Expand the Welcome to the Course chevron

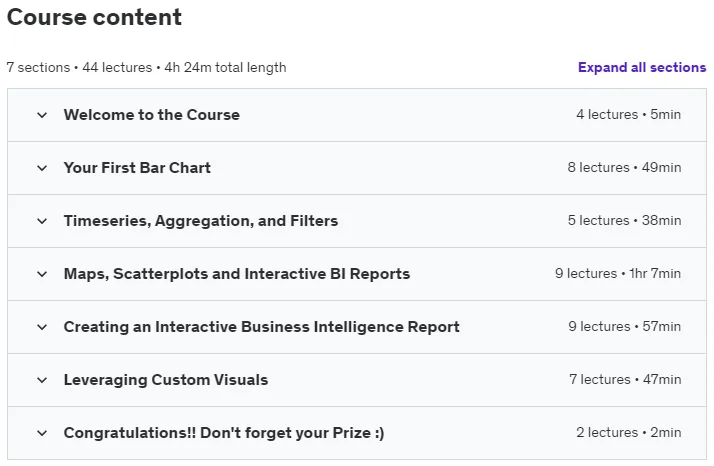click(x=42, y=115)
